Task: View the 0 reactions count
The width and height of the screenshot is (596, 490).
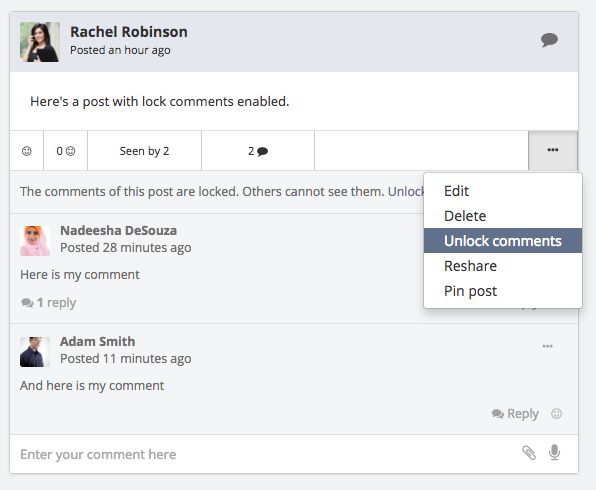Action: point(65,151)
